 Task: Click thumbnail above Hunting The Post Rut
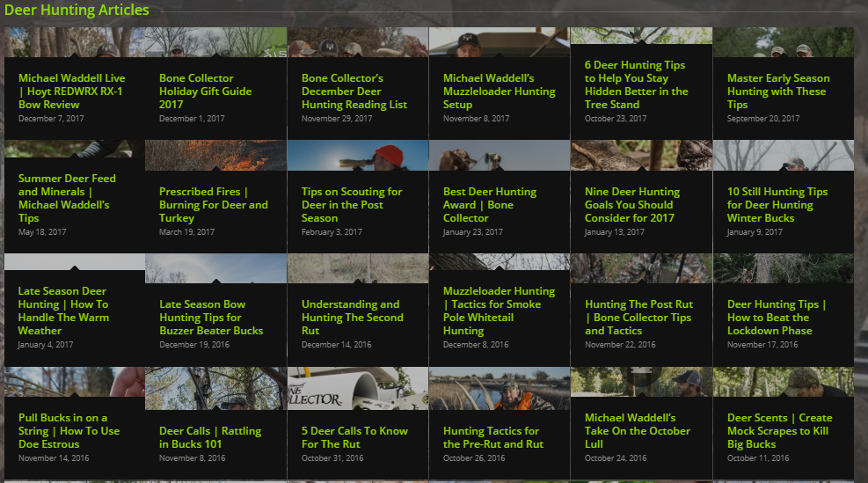click(x=641, y=268)
